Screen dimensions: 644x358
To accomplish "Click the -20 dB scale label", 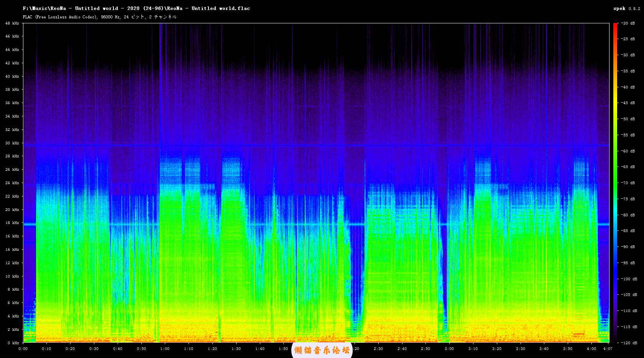I will 628,23.
